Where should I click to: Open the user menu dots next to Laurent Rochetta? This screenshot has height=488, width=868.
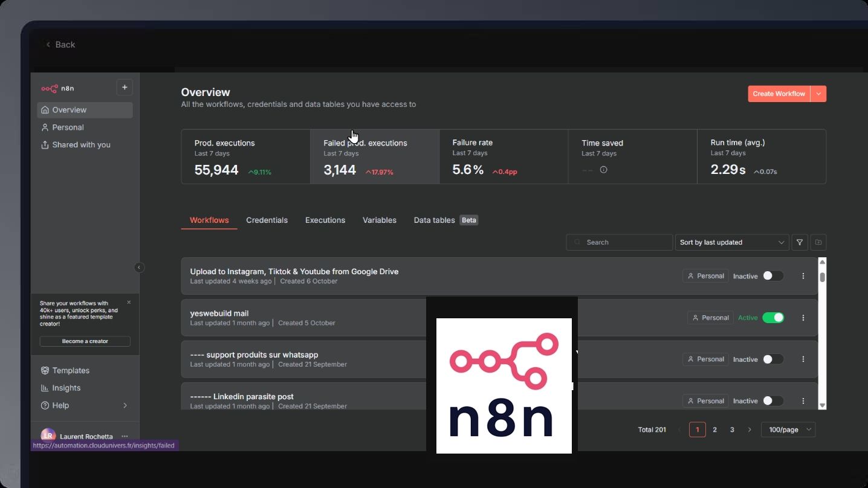click(x=125, y=436)
